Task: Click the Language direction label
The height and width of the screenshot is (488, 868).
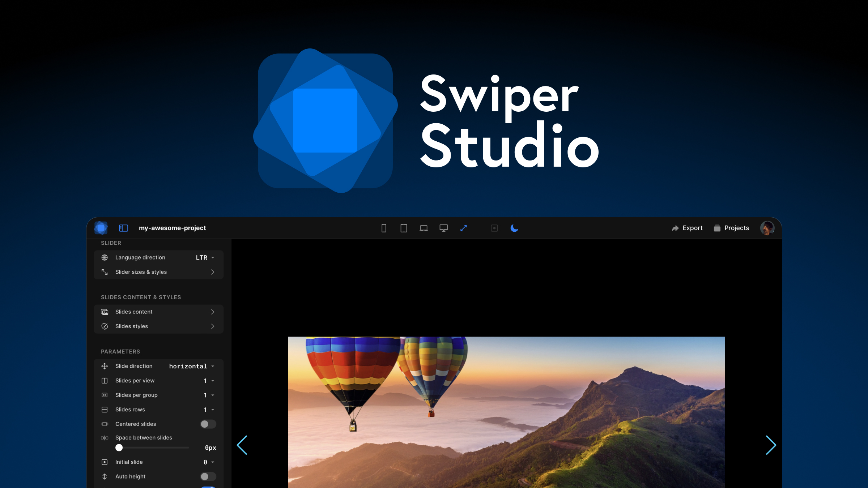Action: (x=140, y=257)
